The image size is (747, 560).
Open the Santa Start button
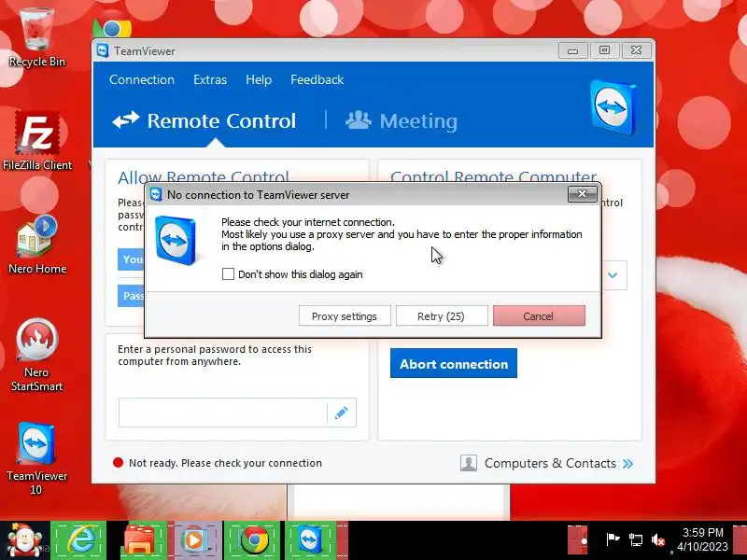click(23, 540)
